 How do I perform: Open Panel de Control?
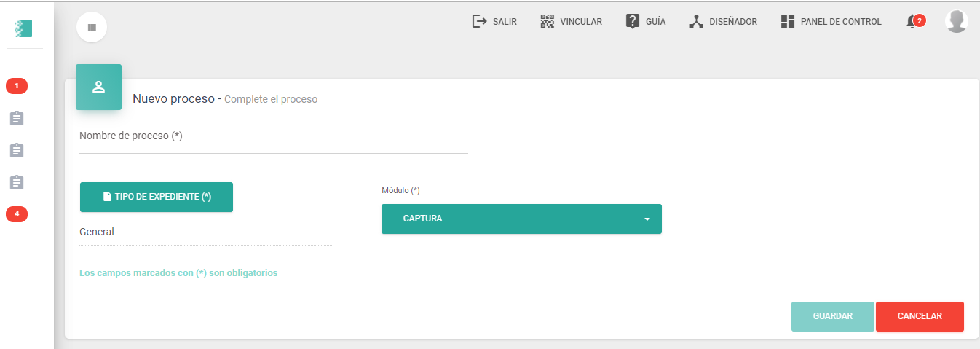(x=831, y=22)
